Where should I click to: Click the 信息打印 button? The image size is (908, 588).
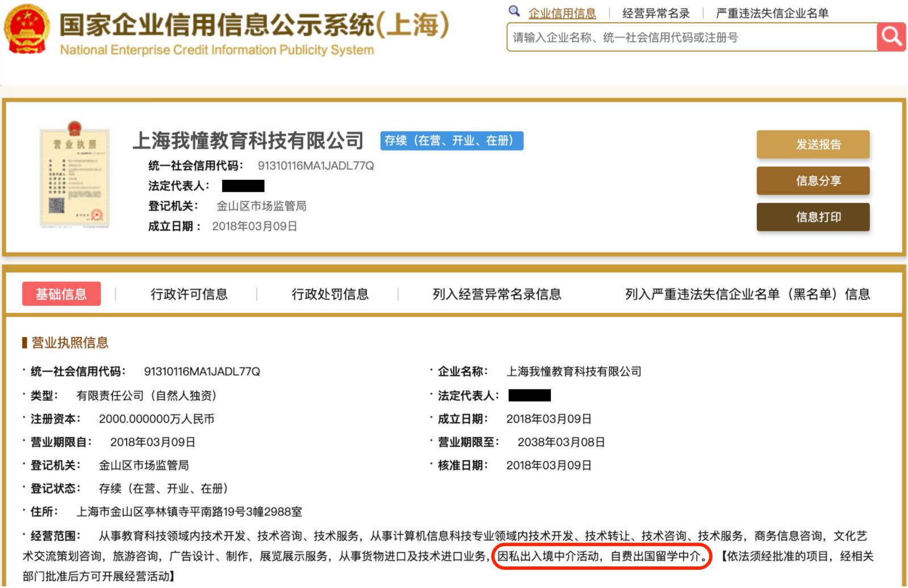[x=813, y=217]
